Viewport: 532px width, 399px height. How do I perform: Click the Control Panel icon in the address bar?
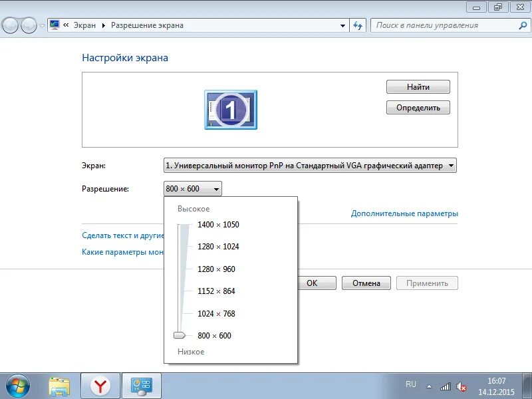tap(55, 25)
